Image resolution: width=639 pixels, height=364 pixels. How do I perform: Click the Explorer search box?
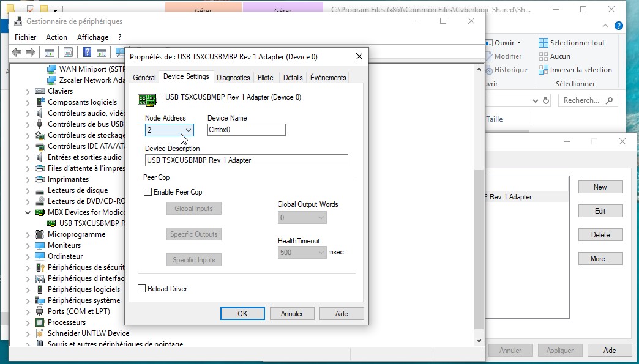(588, 100)
